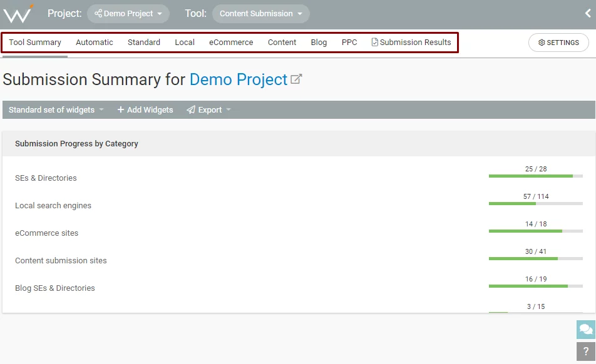The height and width of the screenshot is (364, 596).
Task: Open the Content tab
Action: [282, 42]
